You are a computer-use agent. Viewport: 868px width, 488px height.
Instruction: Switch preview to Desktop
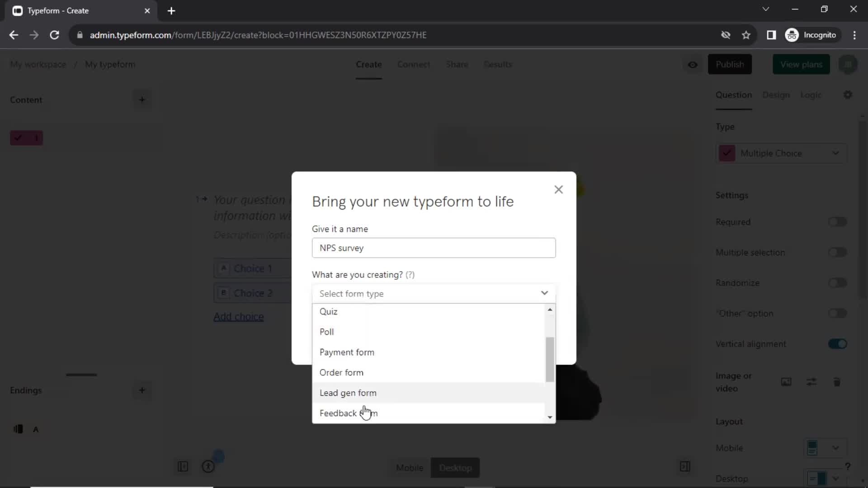pyautogui.click(x=455, y=468)
